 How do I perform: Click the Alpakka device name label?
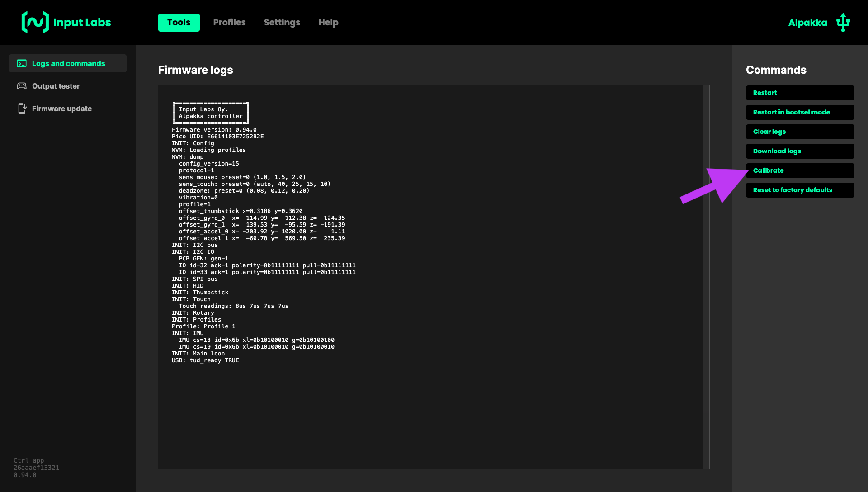tap(807, 23)
